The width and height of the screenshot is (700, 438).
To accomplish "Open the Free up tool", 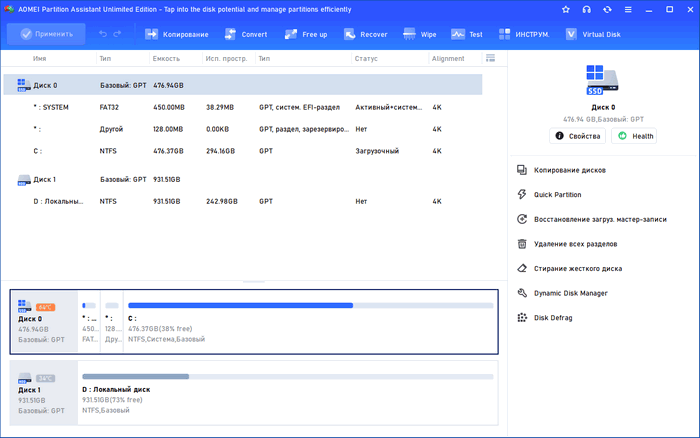I will [x=307, y=34].
